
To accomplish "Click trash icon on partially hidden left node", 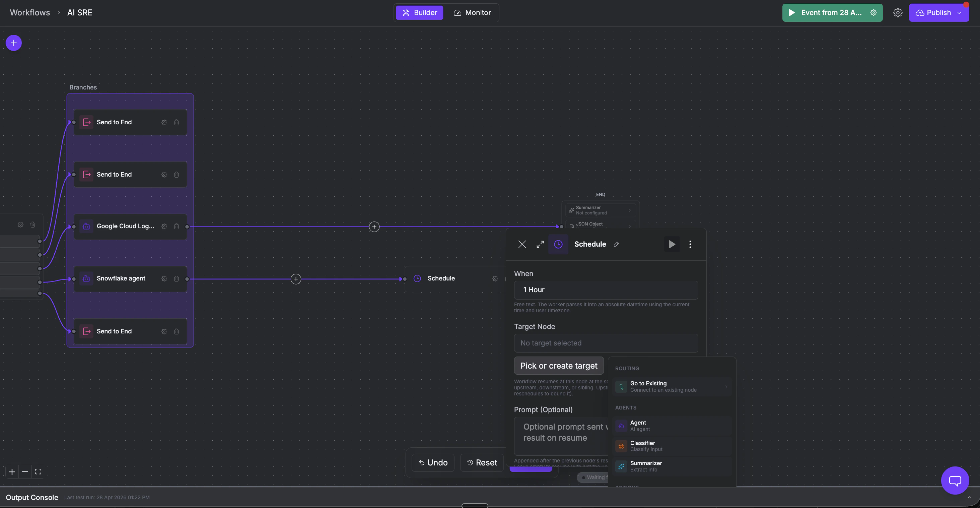I will 33,225.
